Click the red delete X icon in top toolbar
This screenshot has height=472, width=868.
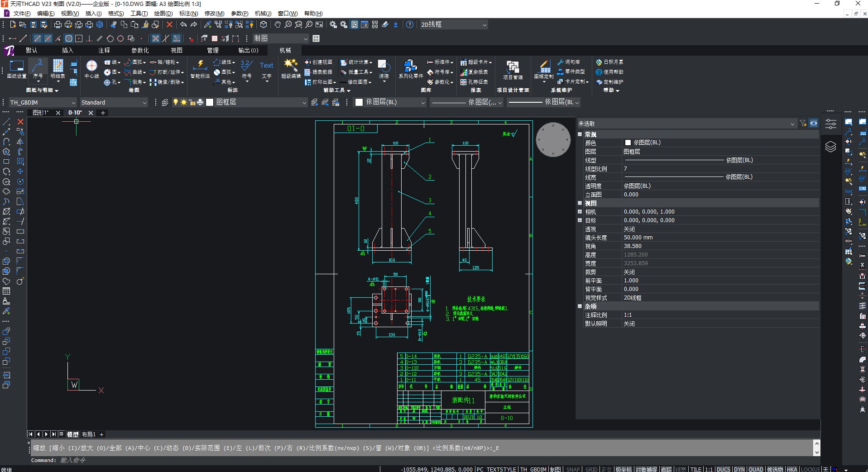169,24
